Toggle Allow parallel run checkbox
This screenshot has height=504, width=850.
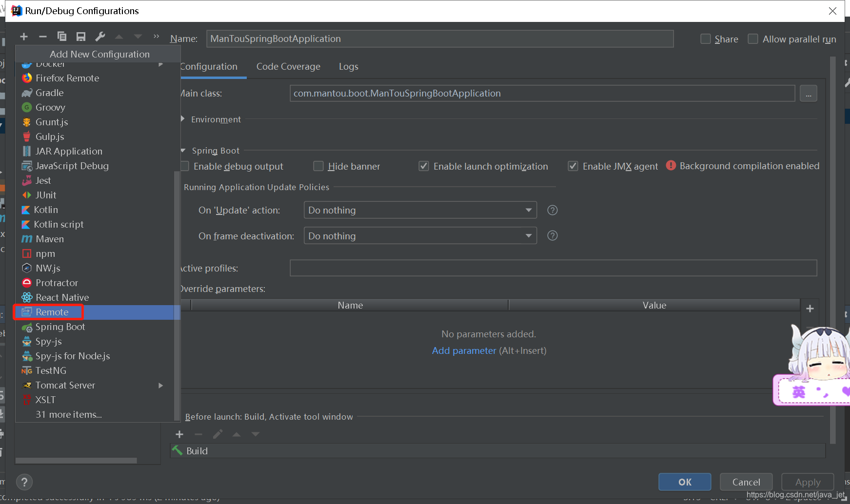click(x=753, y=39)
